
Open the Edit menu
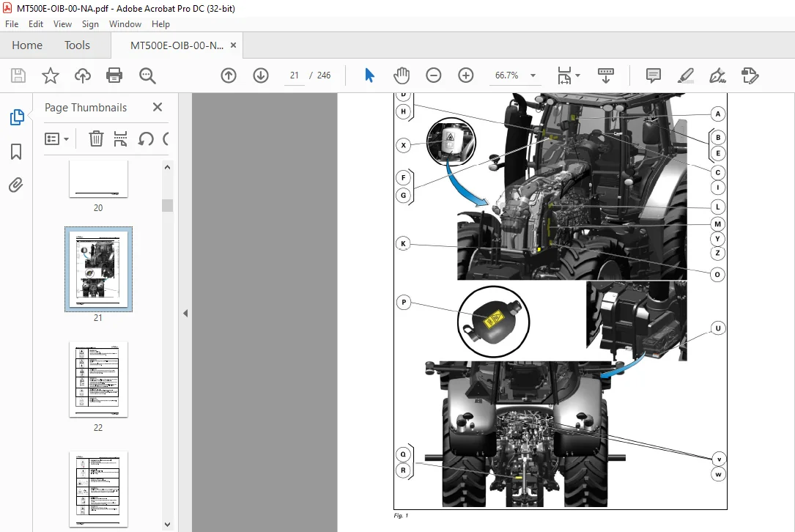[x=35, y=24]
